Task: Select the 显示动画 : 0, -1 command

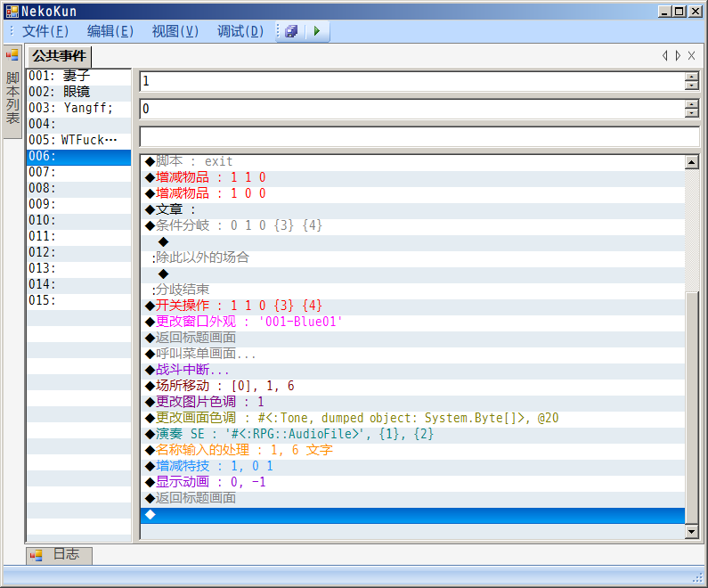Action: coord(412,482)
